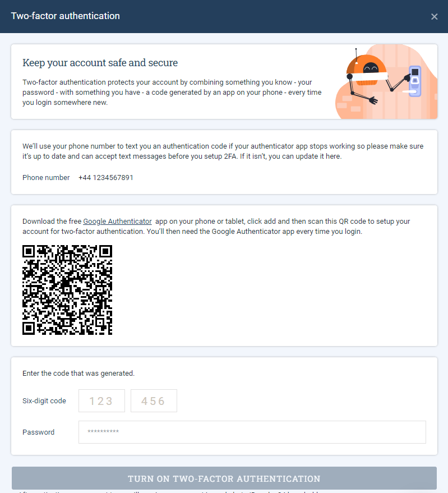Click the paragraph starting 'We'll use your phone number'
The height and width of the screenshot is (493, 448).
(223, 151)
